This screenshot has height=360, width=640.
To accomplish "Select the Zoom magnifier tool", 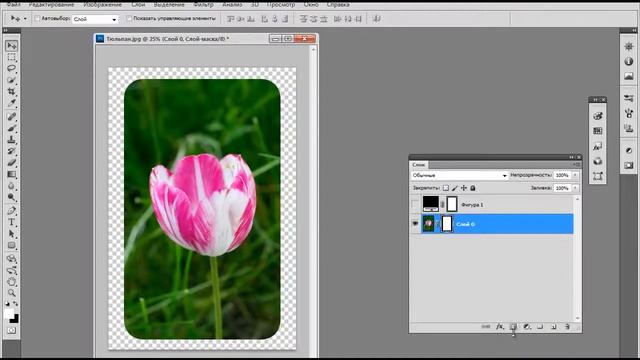I will [11, 293].
